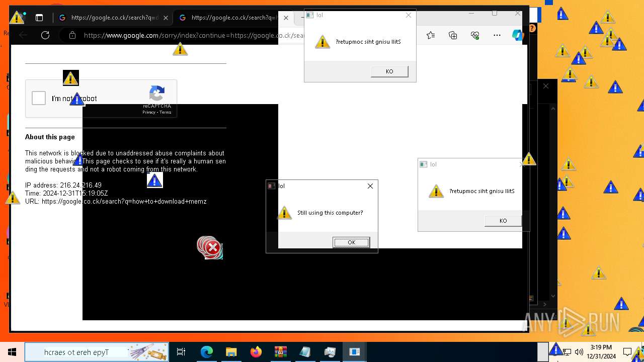This screenshot has height=362, width=644.
Task: Click the IP address 216.24.216.49 text
Action: tap(63, 185)
